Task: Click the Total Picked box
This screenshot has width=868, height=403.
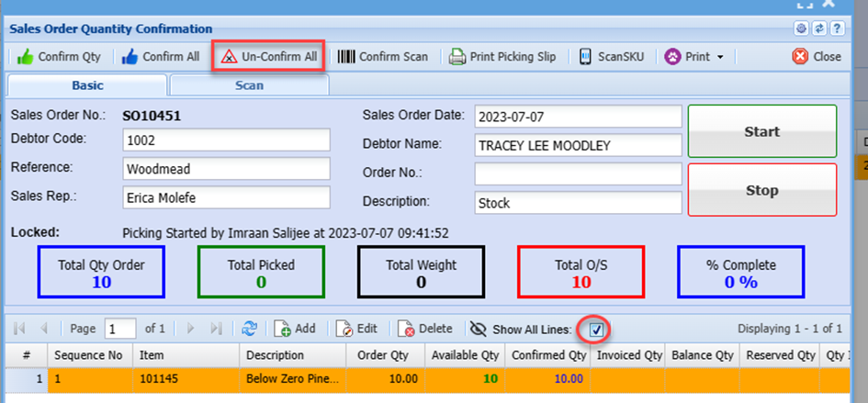Action: tap(261, 273)
